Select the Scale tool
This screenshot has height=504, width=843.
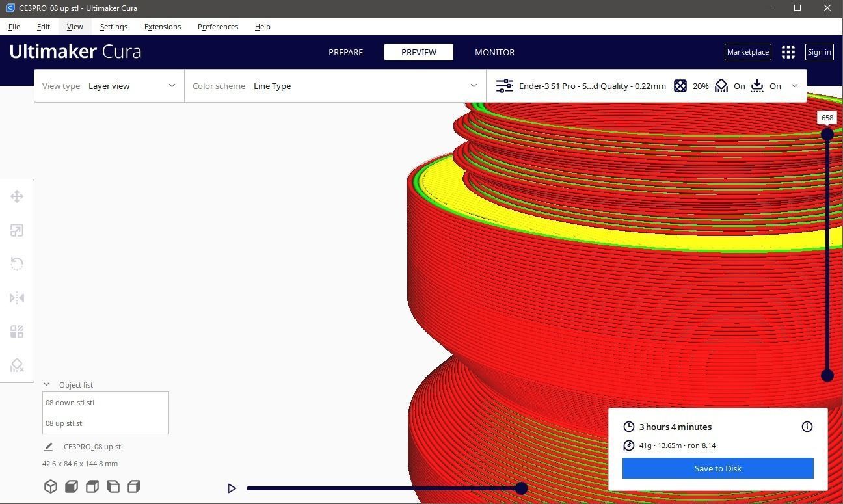pyautogui.click(x=17, y=230)
